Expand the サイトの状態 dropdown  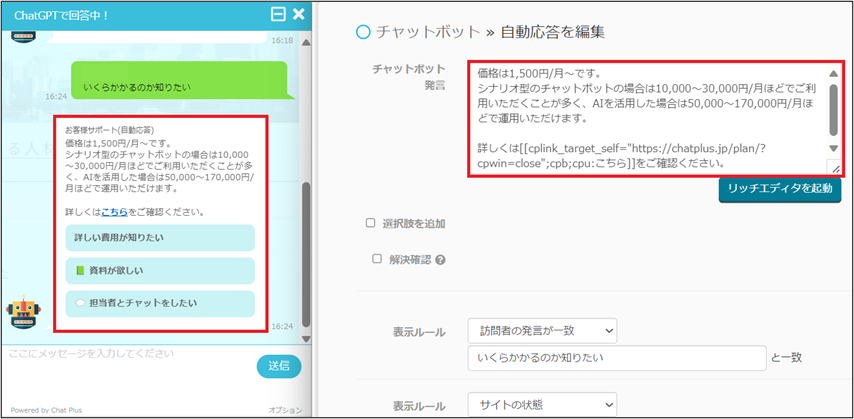(542, 406)
